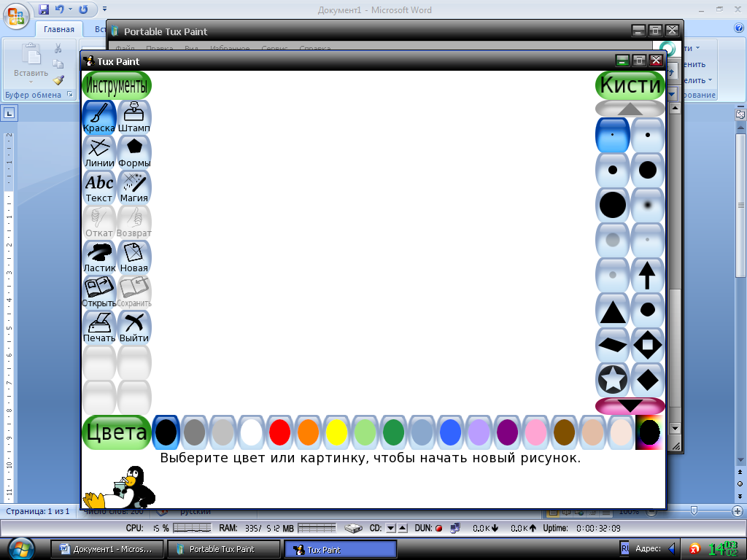The width and height of the screenshot is (747, 560).
Task: Select the Текст text tool
Action: click(x=99, y=187)
